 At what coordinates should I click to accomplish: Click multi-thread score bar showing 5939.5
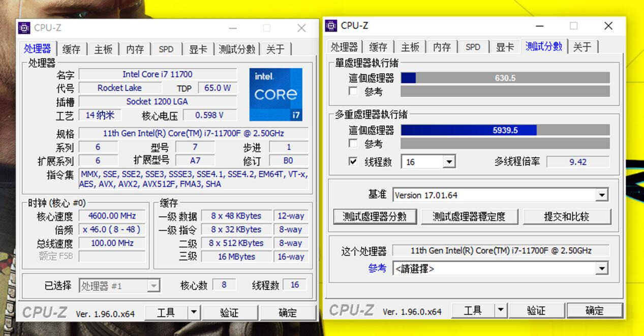tap(505, 130)
